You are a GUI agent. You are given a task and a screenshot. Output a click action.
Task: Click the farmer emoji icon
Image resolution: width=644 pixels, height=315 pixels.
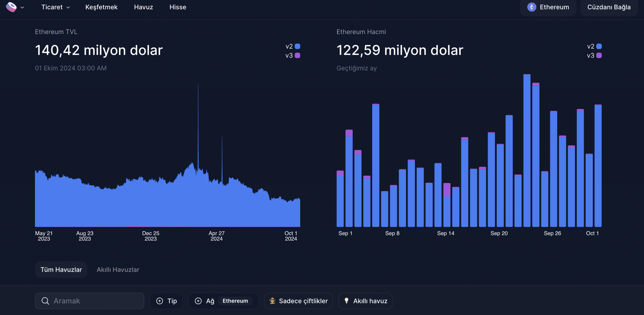[x=272, y=301]
